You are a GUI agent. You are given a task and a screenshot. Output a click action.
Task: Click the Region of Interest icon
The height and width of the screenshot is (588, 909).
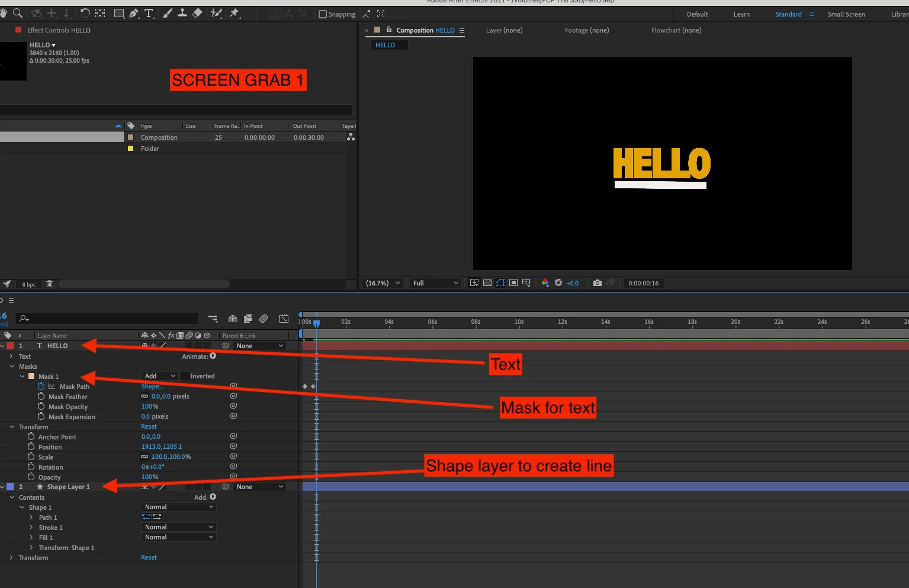point(513,283)
